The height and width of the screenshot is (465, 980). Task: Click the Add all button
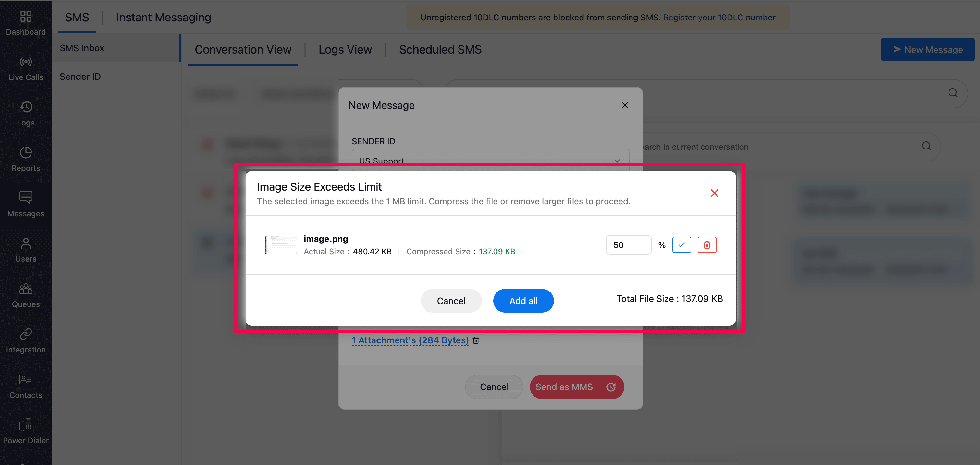click(523, 301)
